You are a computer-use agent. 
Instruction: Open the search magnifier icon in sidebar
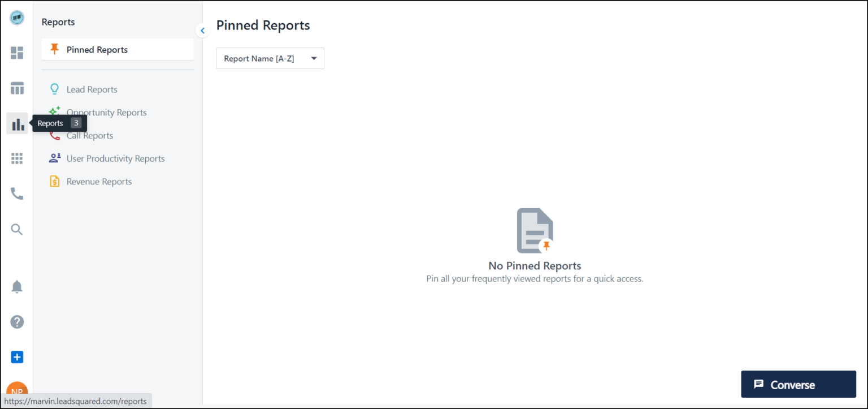pos(17,229)
